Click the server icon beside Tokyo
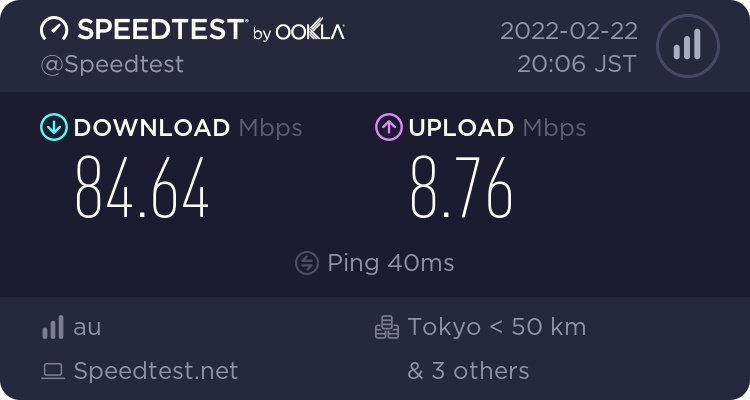 pos(386,327)
